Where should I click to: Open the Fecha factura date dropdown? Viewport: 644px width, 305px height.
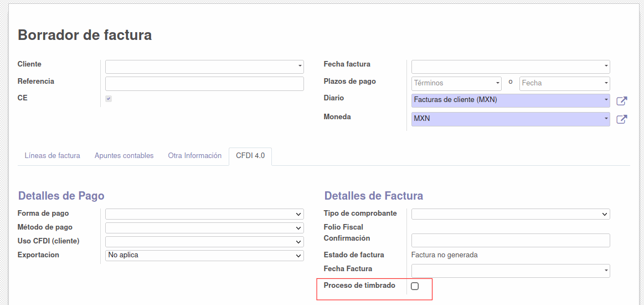pos(511,67)
